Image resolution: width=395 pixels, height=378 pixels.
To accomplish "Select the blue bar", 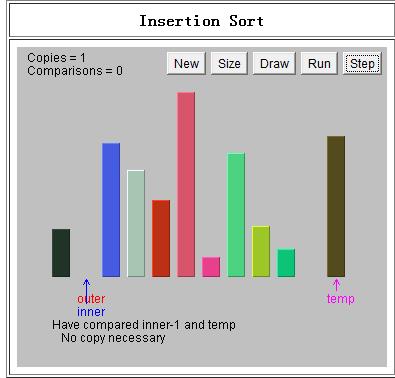I will 111,210.
